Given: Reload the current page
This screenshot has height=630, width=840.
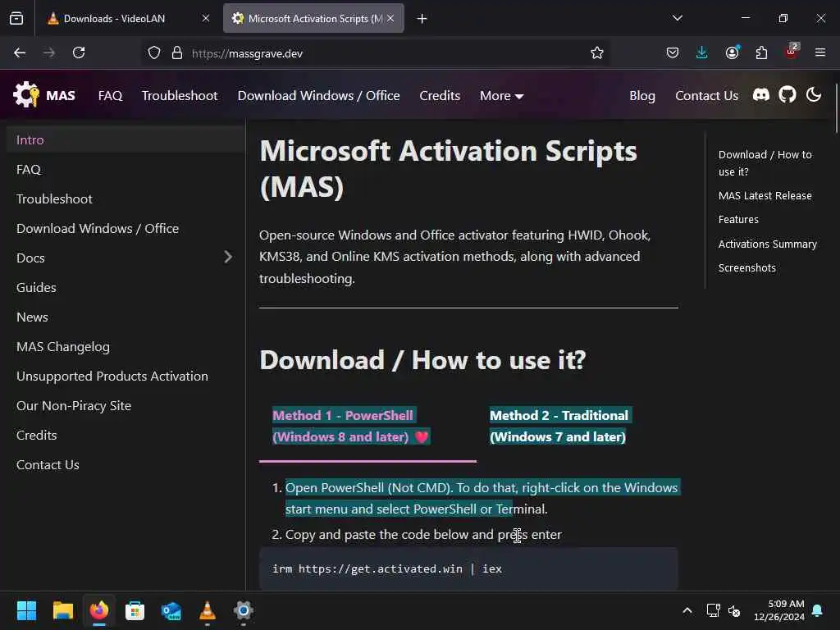Looking at the screenshot, I should click(79, 53).
